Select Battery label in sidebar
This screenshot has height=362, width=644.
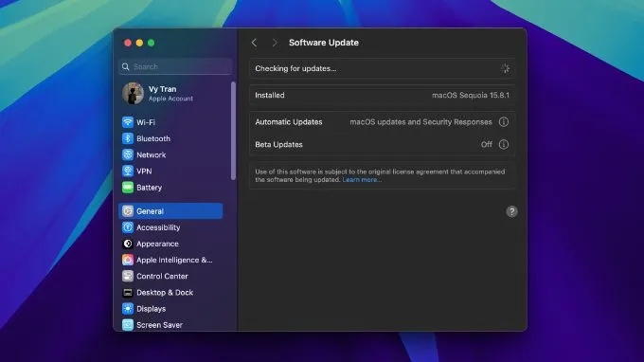(x=149, y=188)
